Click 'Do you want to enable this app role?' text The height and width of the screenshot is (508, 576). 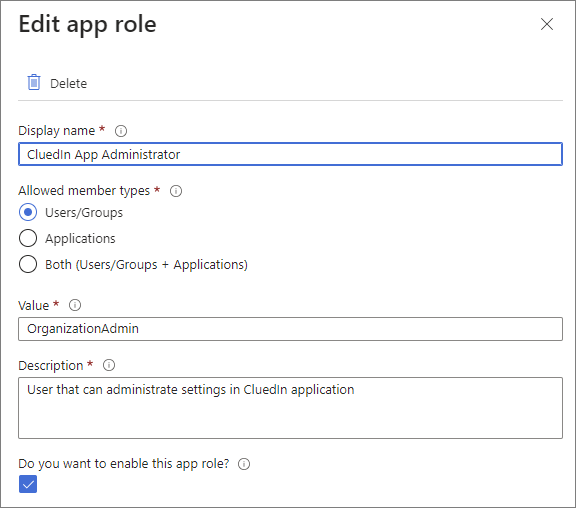tap(124, 464)
